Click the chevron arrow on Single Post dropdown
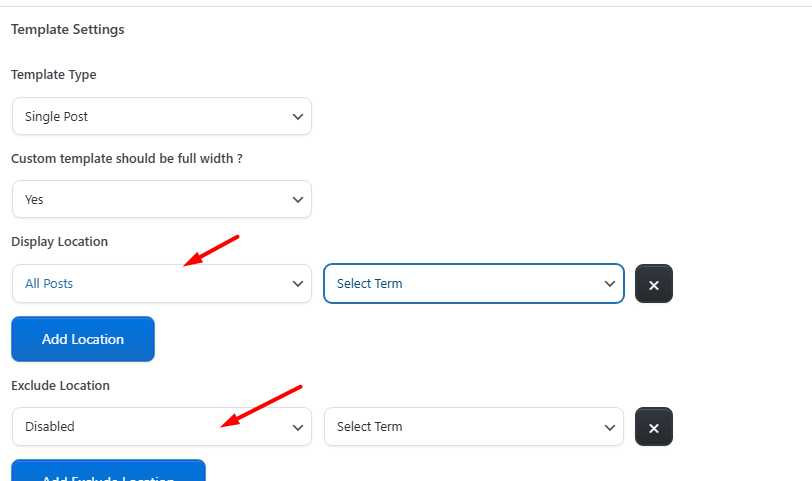This screenshot has height=481, width=812. click(x=297, y=117)
